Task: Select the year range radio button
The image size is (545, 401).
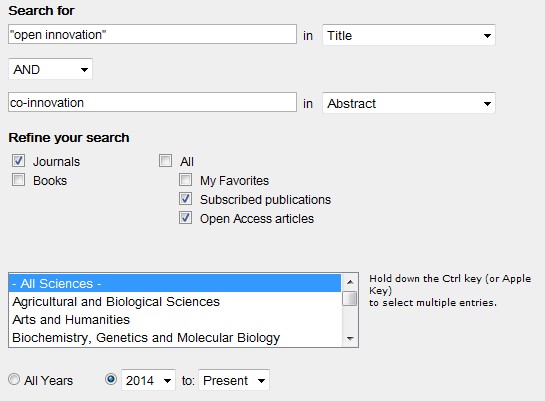Action: [111, 379]
